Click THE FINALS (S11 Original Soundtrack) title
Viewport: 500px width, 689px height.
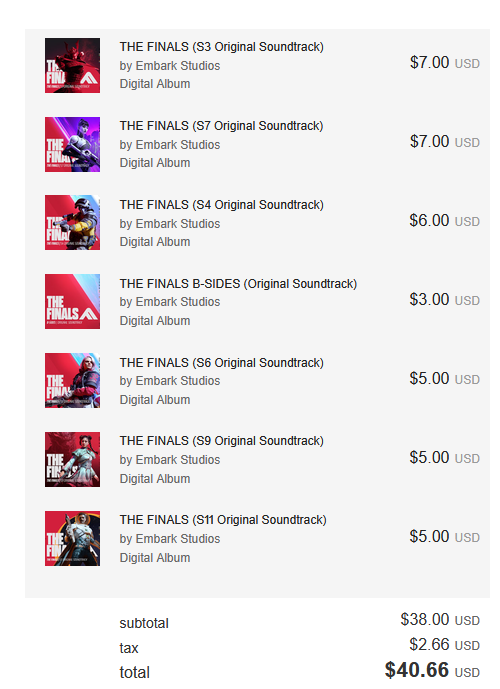click(223, 520)
